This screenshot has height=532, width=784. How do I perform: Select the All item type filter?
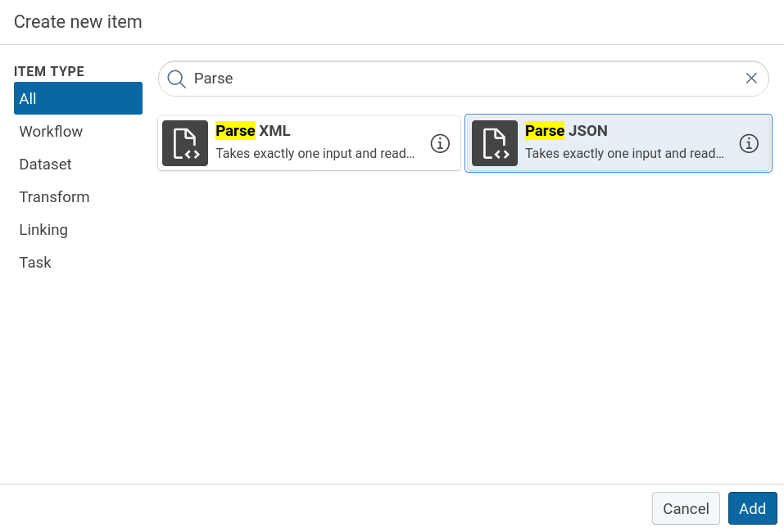[x=78, y=97]
